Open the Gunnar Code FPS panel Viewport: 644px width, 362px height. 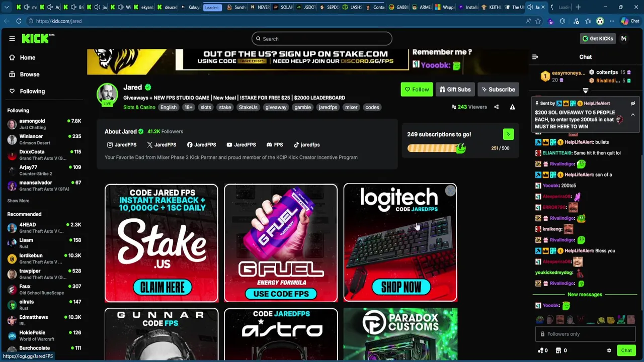click(x=162, y=334)
